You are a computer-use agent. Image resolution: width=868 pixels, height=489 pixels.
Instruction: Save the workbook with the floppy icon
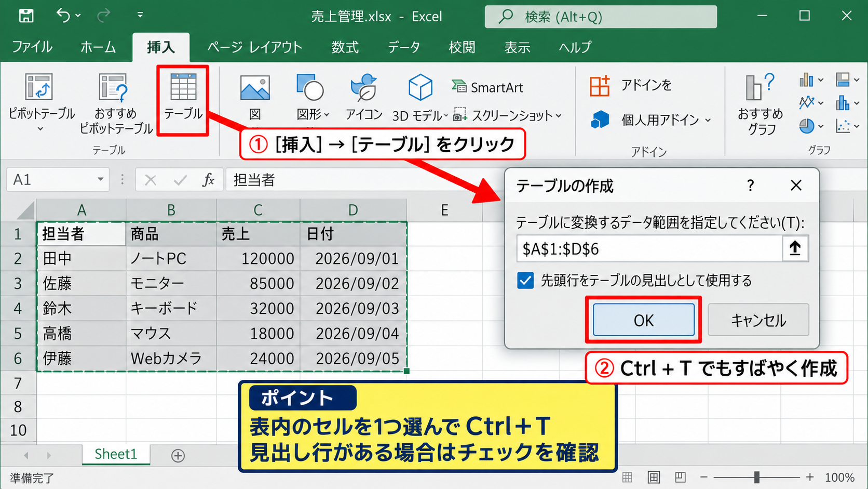(x=26, y=16)
